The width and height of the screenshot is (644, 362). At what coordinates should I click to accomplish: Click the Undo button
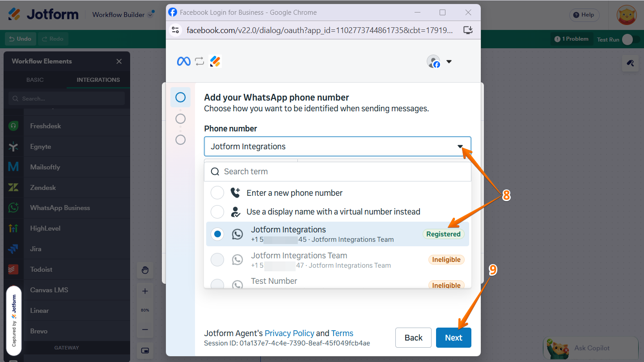pos(20,39)
